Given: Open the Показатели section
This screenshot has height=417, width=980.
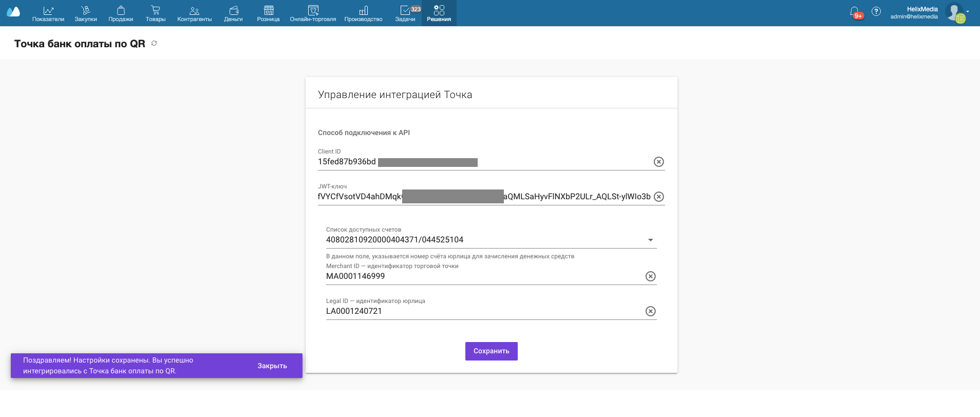Looking at the screenshot, I should pyautogui.click(x=48, y=13).
